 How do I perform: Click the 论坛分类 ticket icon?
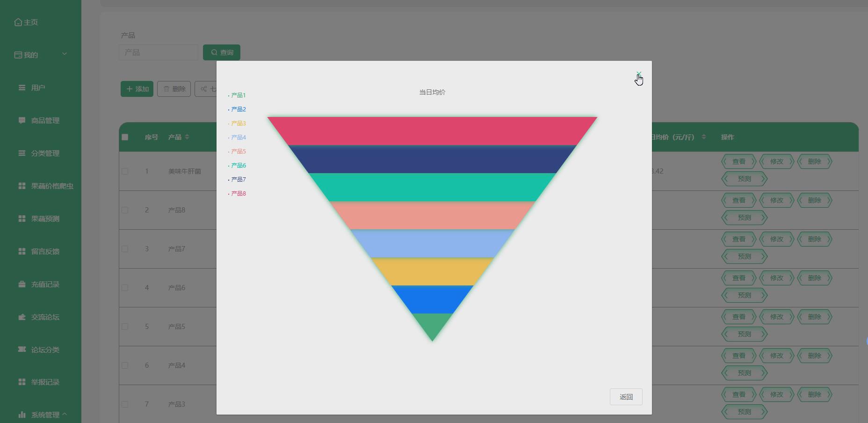(22, 350)
